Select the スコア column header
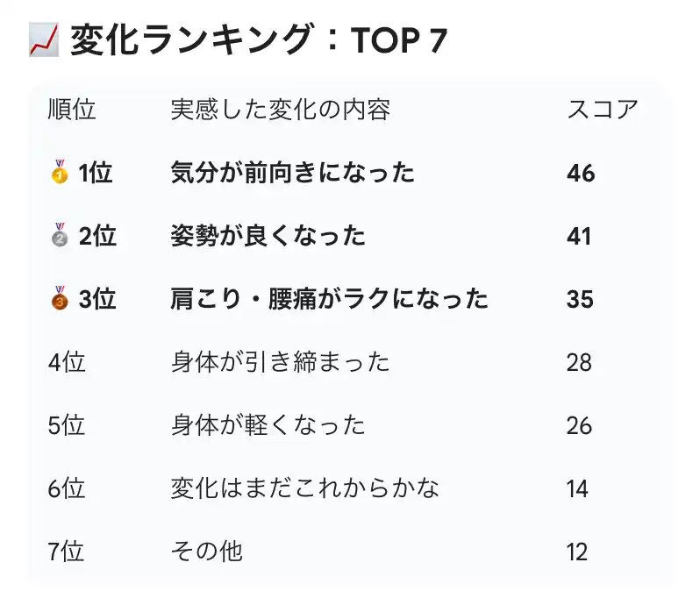The image size is (700, 591). (602, 110)
